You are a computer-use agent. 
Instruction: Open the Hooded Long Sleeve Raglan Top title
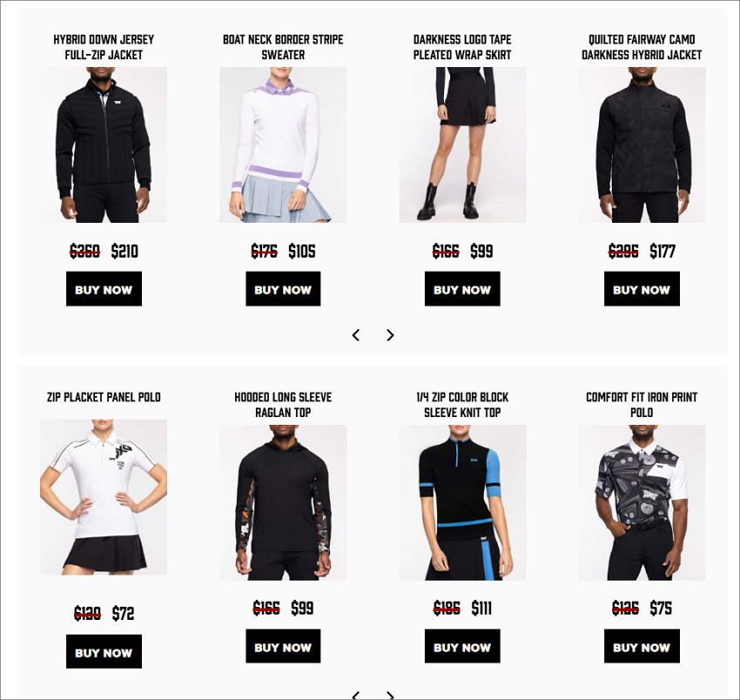pos(283,405)
